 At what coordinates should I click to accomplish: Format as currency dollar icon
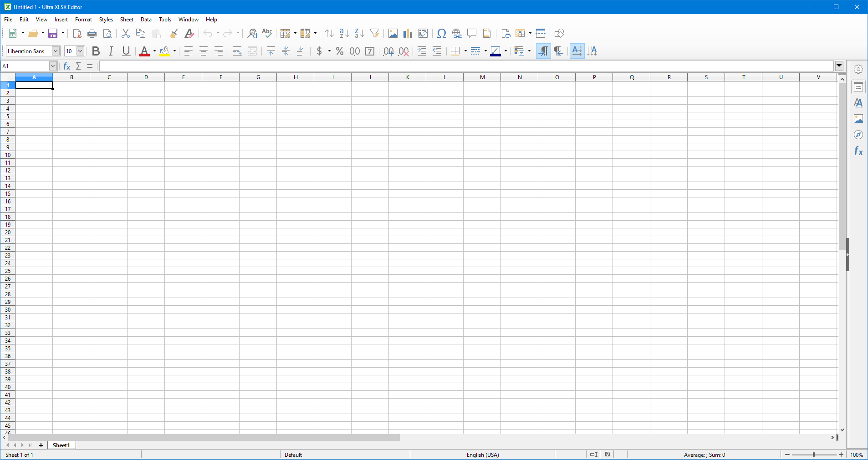click(319, 51)
